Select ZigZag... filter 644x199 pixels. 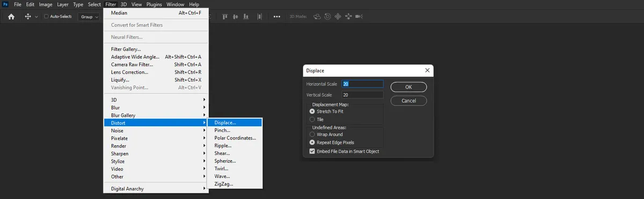tap(235, 184)
